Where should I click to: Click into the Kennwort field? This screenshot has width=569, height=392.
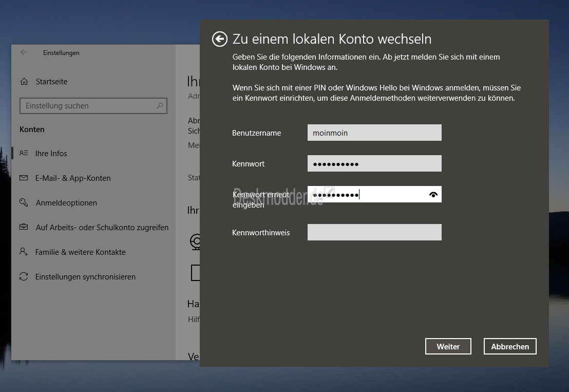coord(374,163)
